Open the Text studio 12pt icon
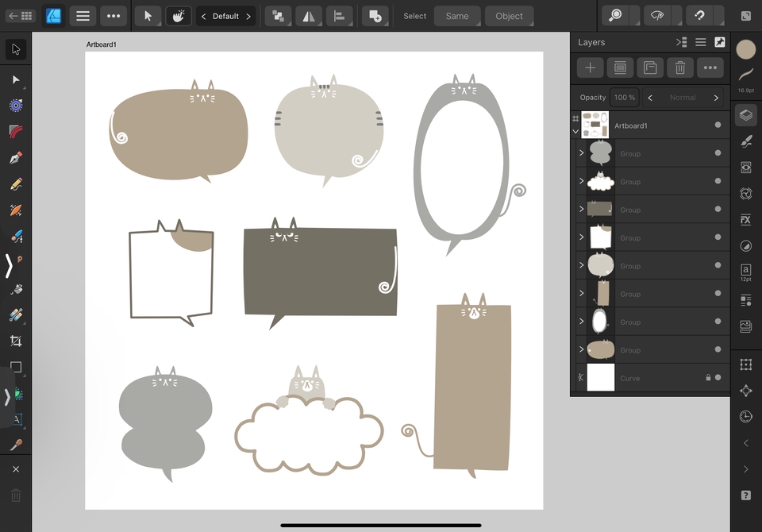The width and height of the screenshot is (762, 532). coord(746,272)
